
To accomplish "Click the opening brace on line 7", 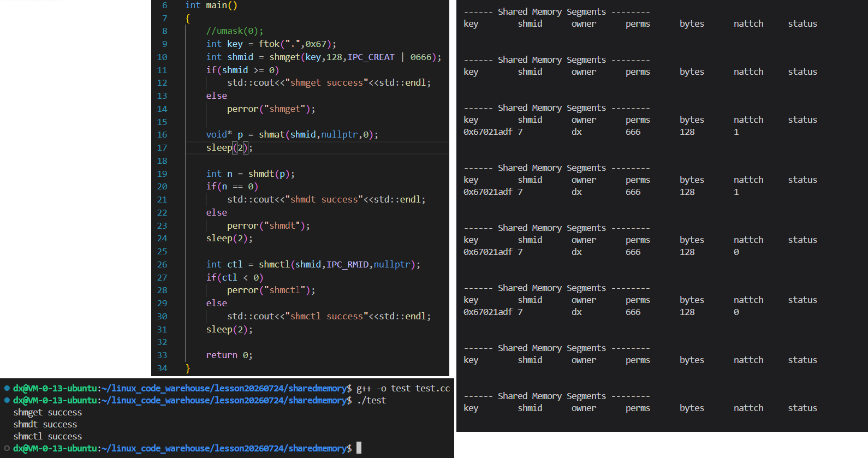I will 188,19.
